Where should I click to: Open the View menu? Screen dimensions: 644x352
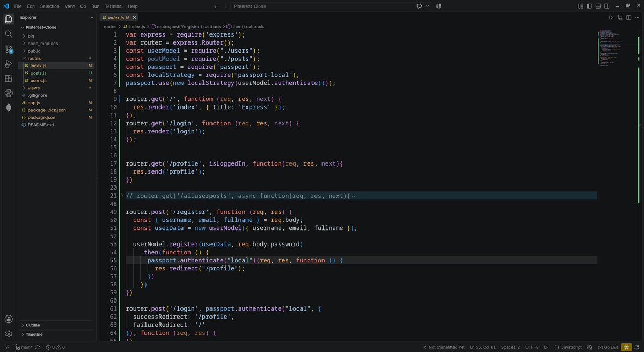click(x=70, y=6)
